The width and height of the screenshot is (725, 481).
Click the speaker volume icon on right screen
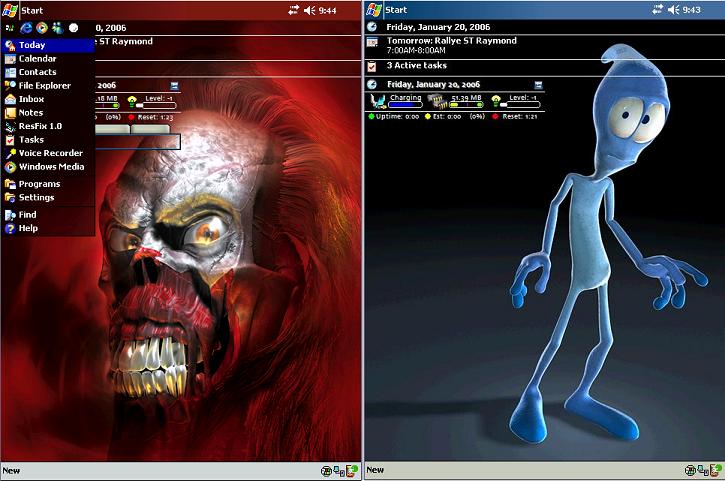(x=674, y=9)
